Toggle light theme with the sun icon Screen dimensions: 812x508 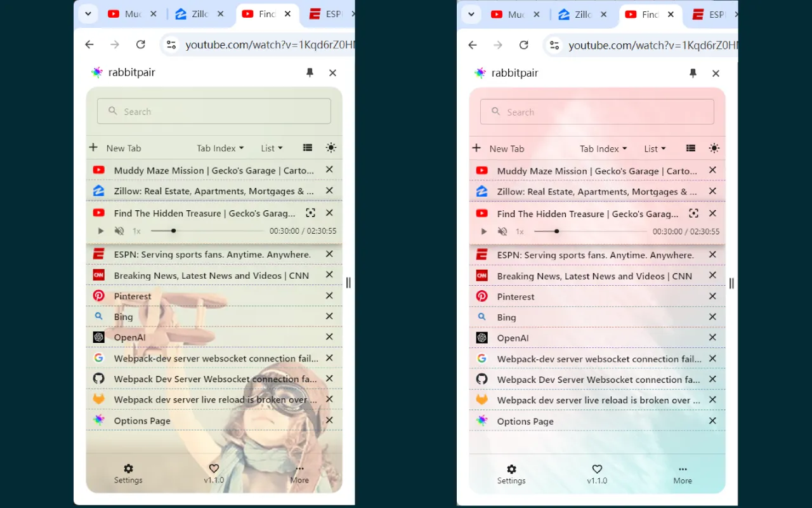pos(331,147)
